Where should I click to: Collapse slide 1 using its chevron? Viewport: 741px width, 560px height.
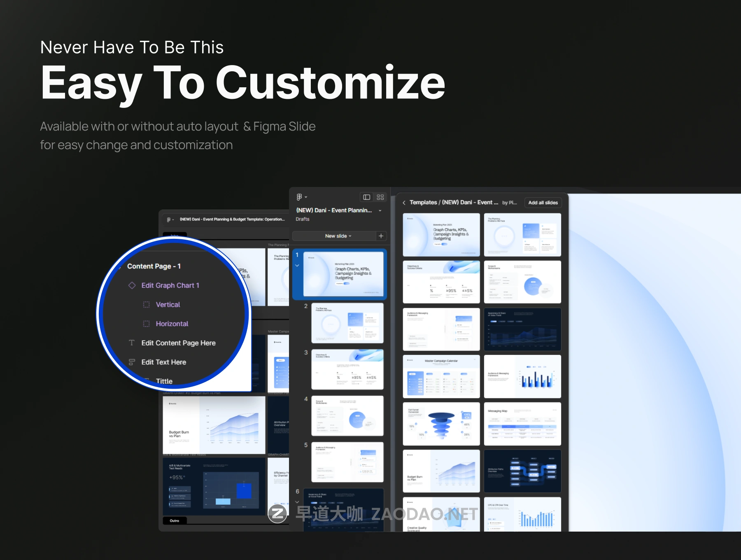297,266
